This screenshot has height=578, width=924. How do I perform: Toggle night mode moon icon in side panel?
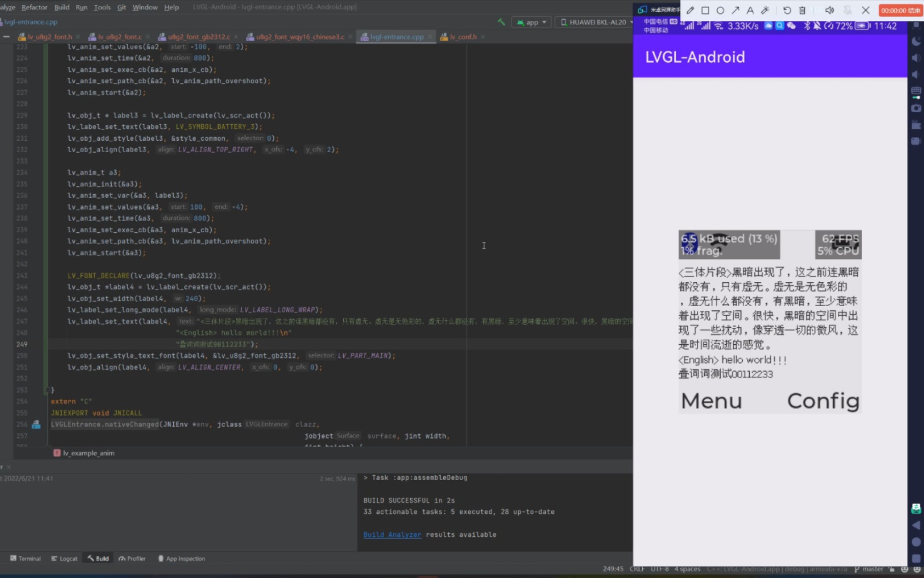916,41
